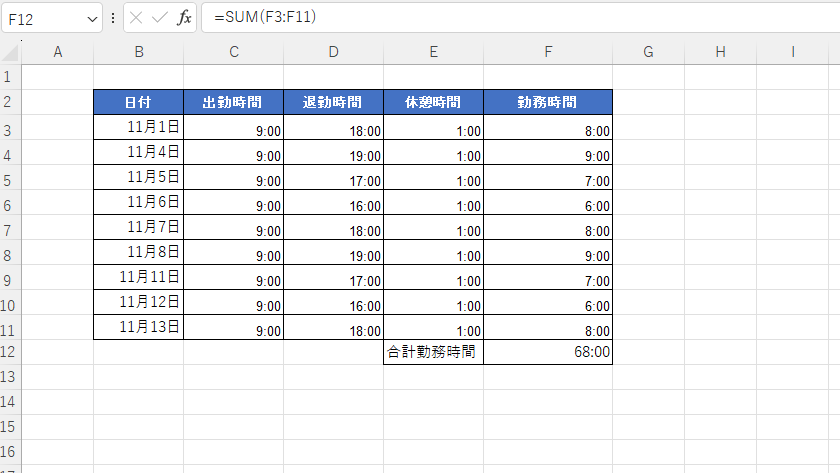Click the Name Box showing F12

coord(51,18)
